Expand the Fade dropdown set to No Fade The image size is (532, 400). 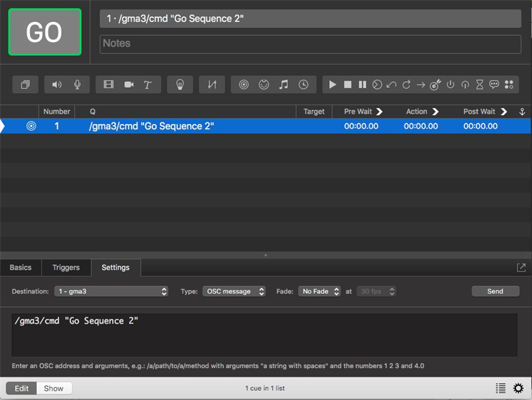[319, 292]
